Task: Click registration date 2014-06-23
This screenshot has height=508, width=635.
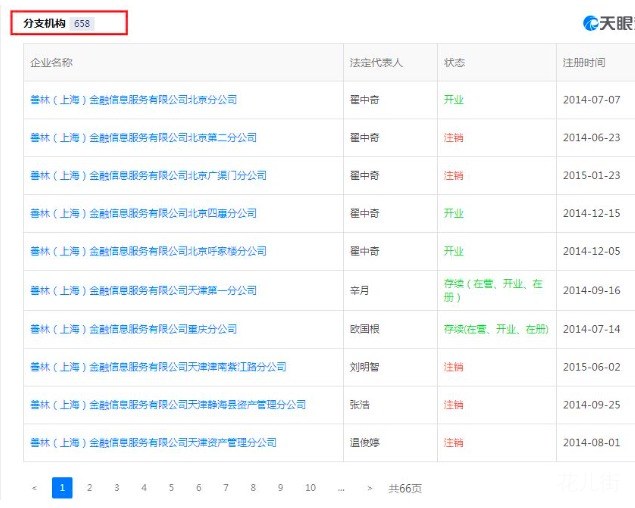Action: [592, 138]
